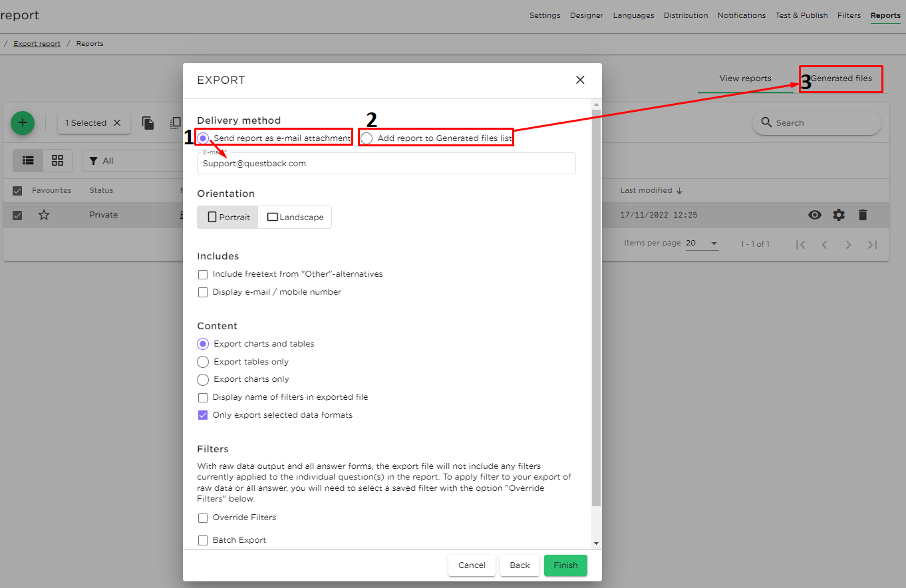Screen dimensions: 906x588
Task: Open the Test & Publish tab
Action: point(802,15)
